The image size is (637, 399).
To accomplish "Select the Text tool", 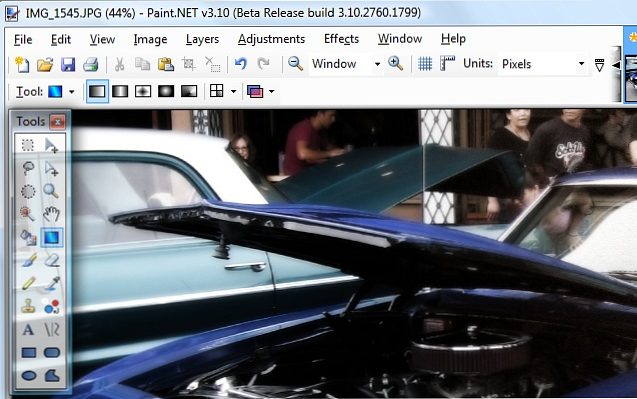I will (x=28, y=330).
